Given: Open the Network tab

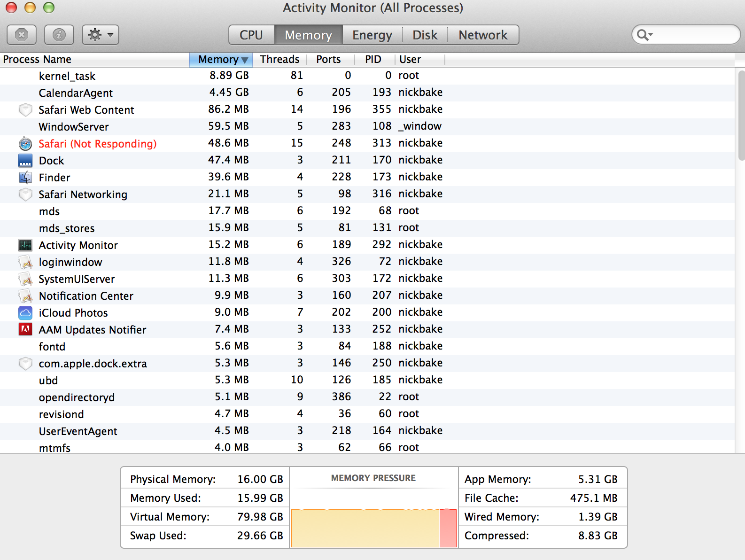Looking at the screenshot, I should 483,35.
